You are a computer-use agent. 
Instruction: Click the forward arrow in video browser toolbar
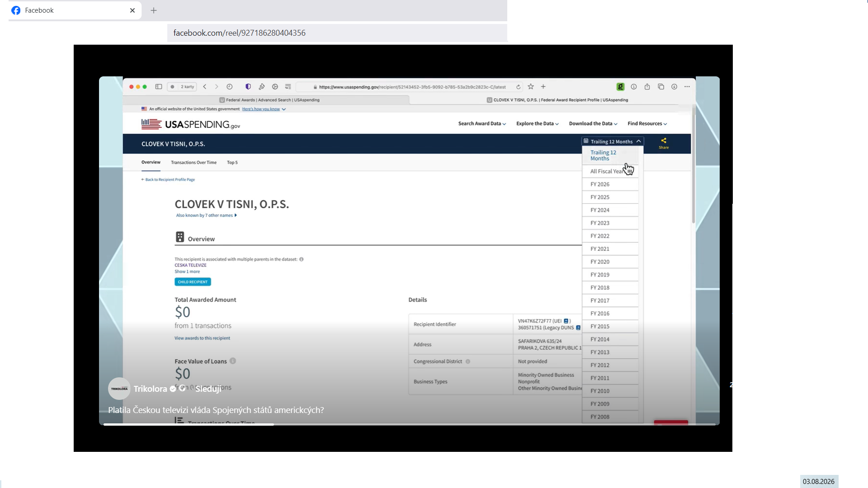[217, 87]
